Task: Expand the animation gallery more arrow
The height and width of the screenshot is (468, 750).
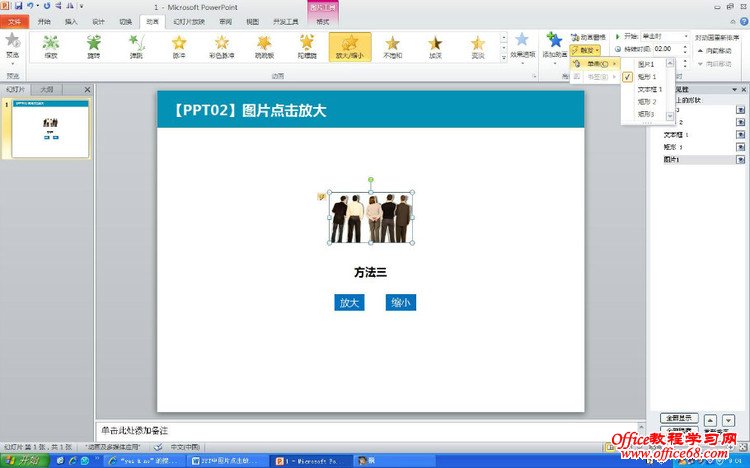Action: (x=504, y=57)
